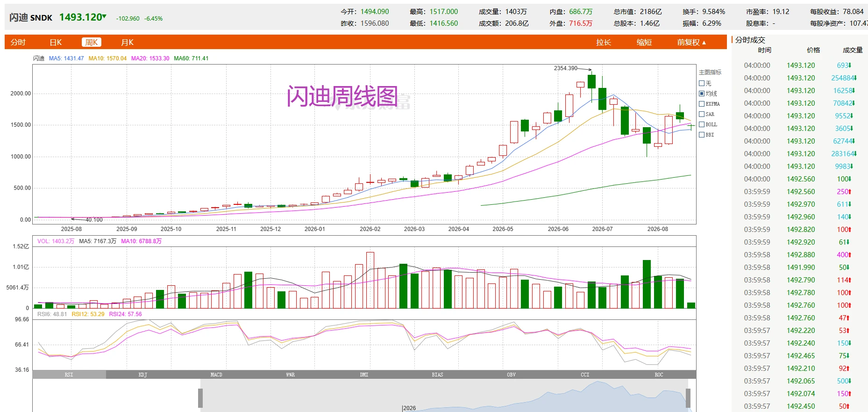Click the 价格 column header
This screenshot has width=868, height=412.
813,51
